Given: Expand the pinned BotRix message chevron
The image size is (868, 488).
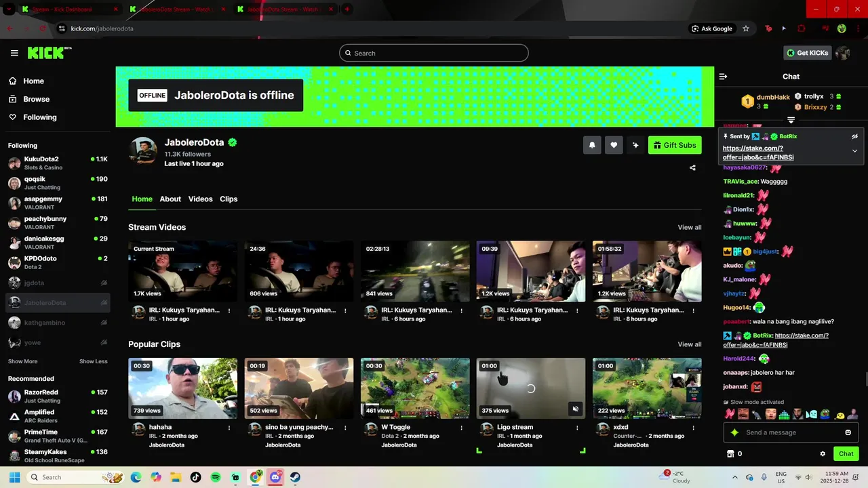Looking at the screenshot, I should pos(854,150).
